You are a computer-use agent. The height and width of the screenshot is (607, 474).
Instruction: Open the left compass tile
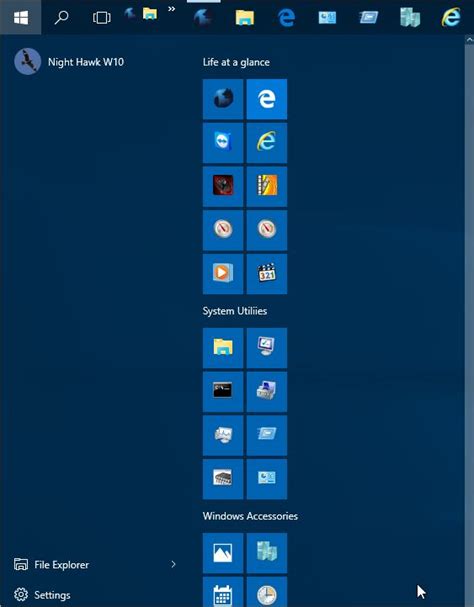coord(223,230)
